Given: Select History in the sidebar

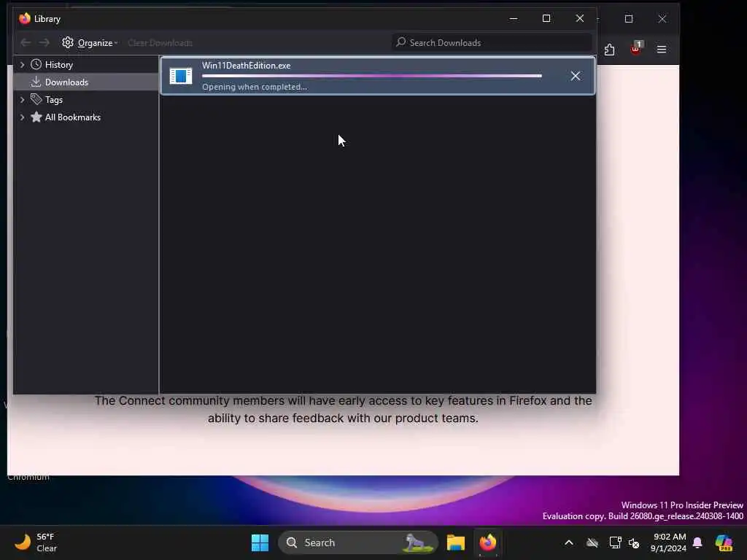Looking at the screenshot, I should pyautogui.click(x=58, y=65).
